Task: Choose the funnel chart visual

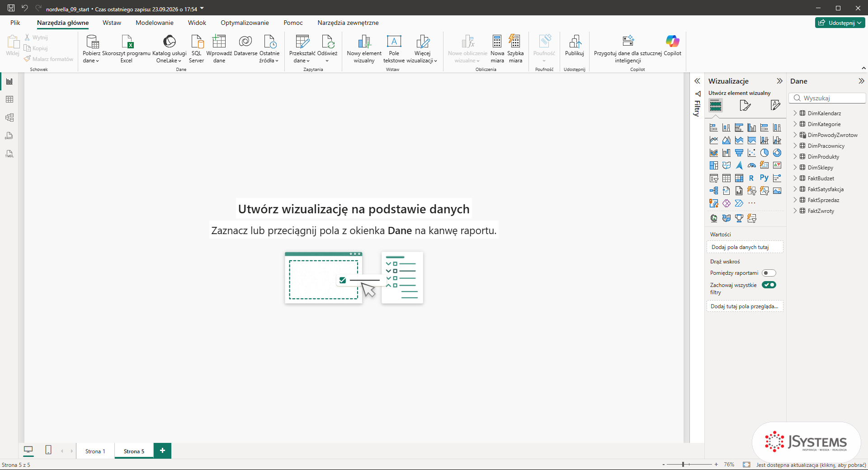Action: click(739, 153)
